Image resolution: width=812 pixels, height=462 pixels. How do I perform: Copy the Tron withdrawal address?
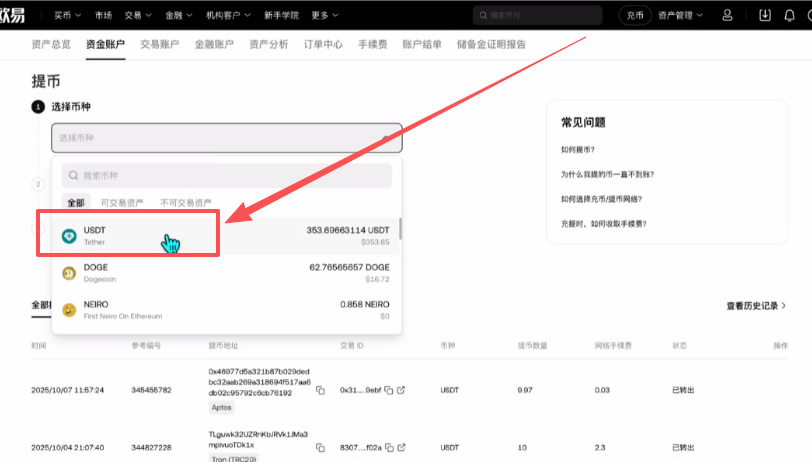(x=321, y=447)
